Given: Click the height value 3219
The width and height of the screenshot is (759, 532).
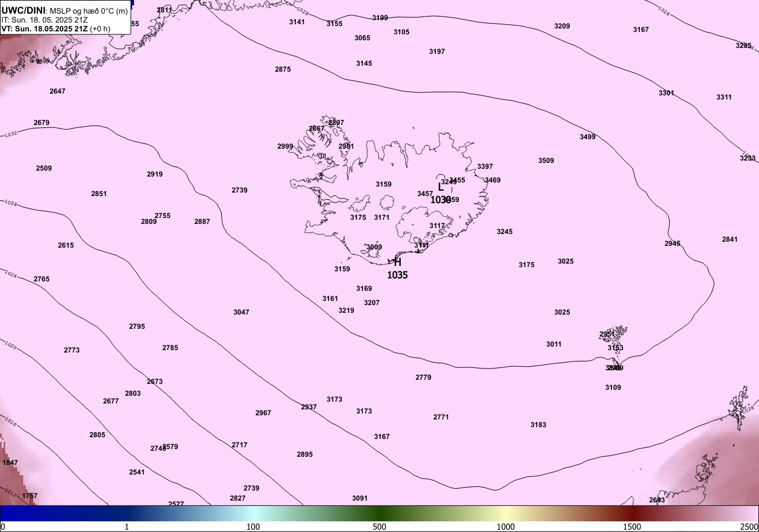Looking at the screenshot, I should point(346,310).
